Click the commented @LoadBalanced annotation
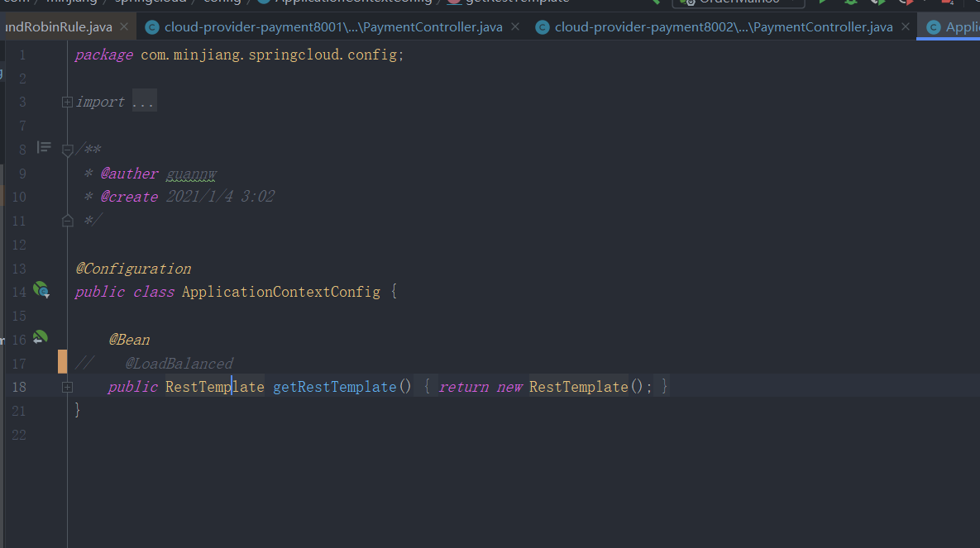Screen dimensions: 980x548 pos(179,364)
